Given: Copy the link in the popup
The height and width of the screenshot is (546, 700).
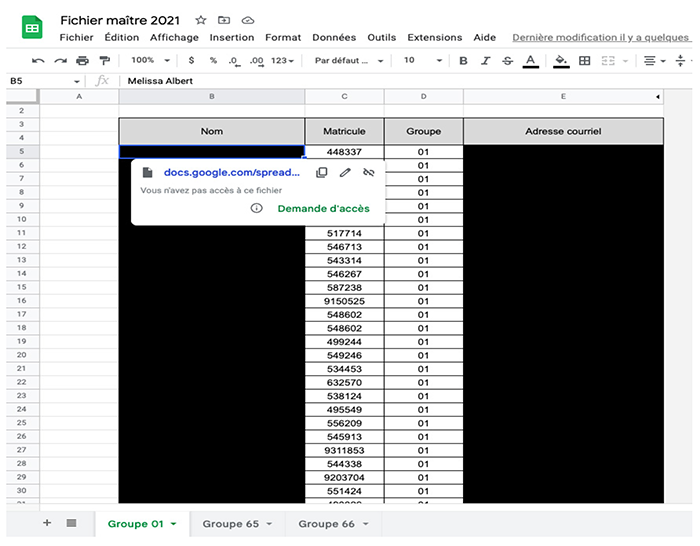Looking at the screenshot, I should click(x=321, y=172).
